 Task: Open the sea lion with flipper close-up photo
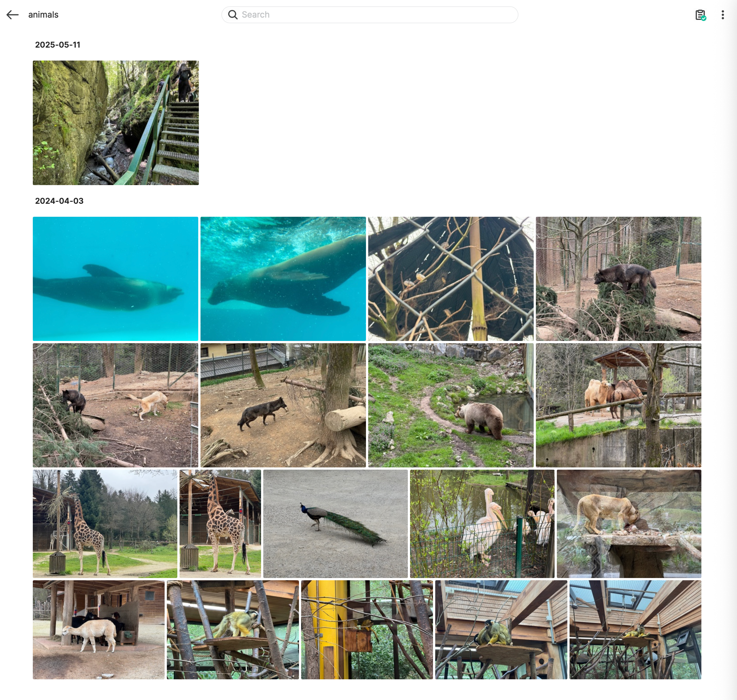283,279
